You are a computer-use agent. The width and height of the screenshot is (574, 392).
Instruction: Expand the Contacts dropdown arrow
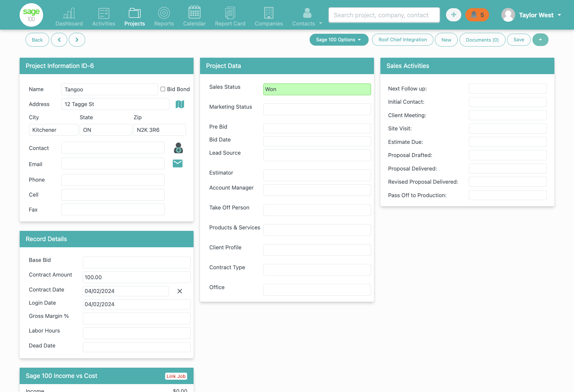pos(321,23)
